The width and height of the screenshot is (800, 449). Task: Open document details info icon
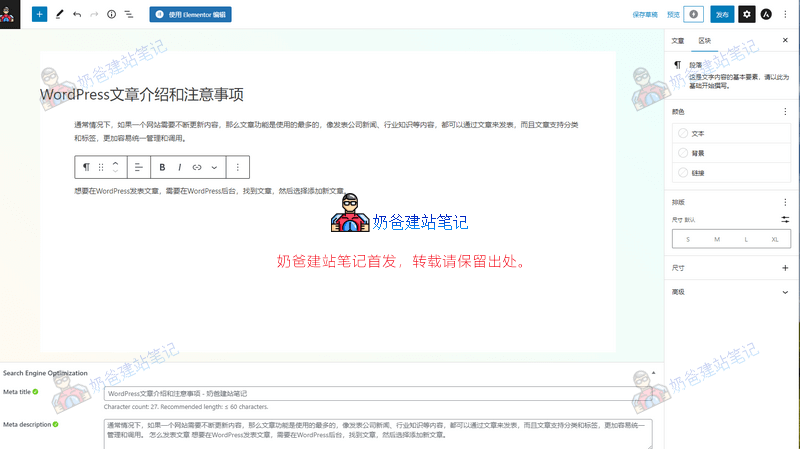click(111, 14)
